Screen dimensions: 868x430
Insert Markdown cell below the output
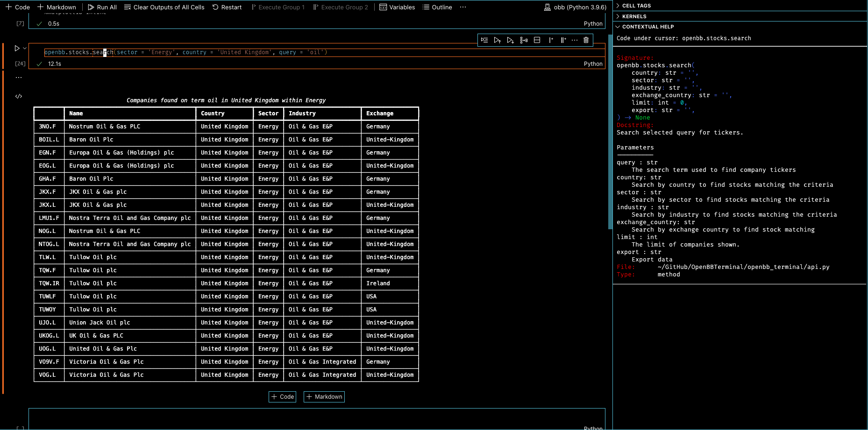[324, 397]
